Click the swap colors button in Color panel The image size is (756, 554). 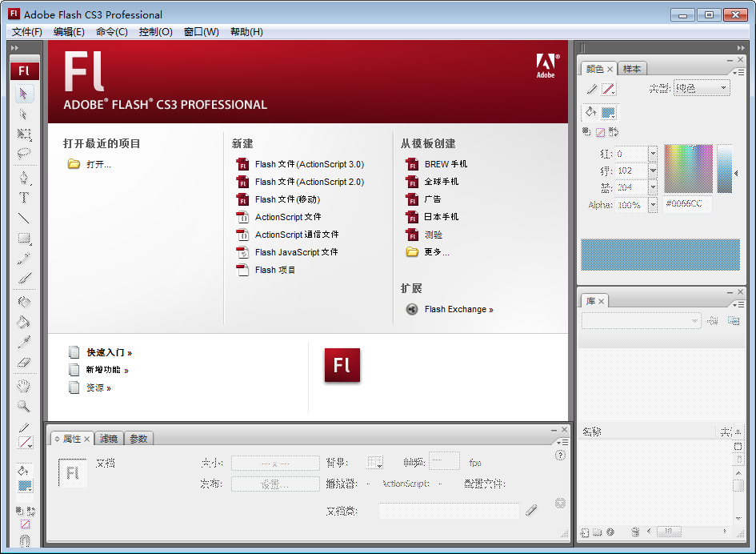[x=614, y=132]
